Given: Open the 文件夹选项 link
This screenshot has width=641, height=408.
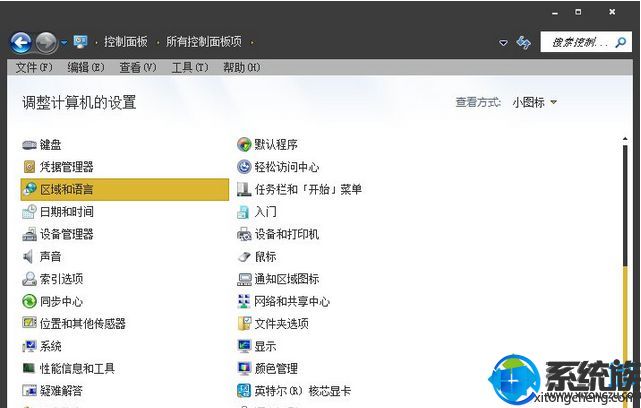Looking at the screenshot, I should pos(281,323).
